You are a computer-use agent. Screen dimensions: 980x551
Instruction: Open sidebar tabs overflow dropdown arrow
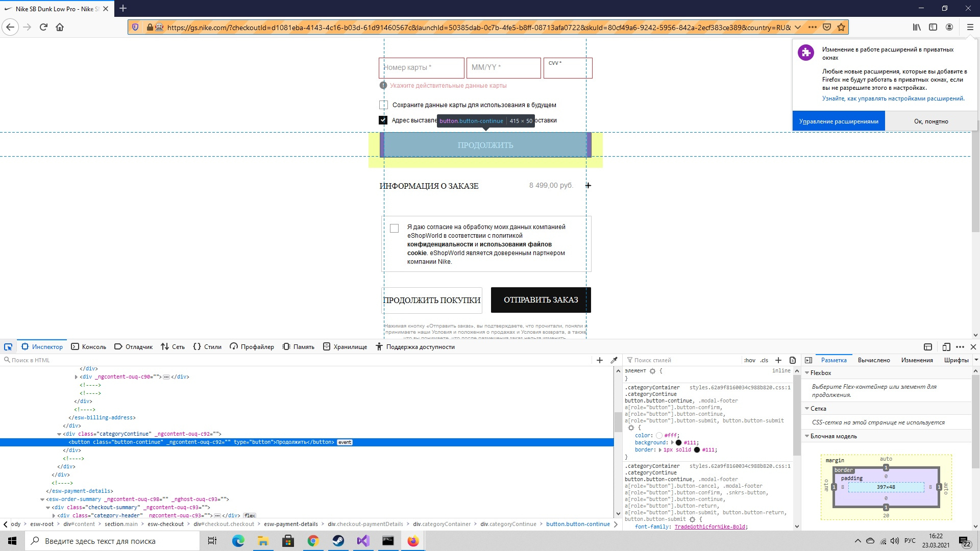click(x=976, y=360)
